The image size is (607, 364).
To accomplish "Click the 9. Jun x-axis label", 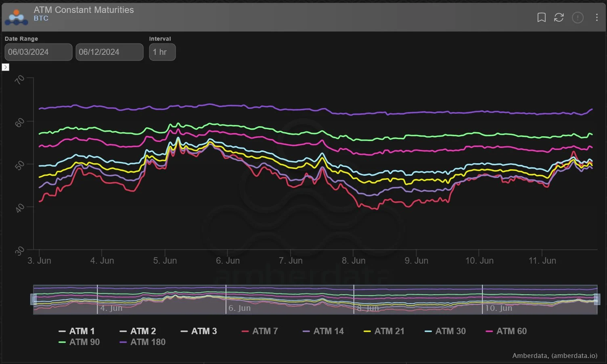I will coord(416,260).
